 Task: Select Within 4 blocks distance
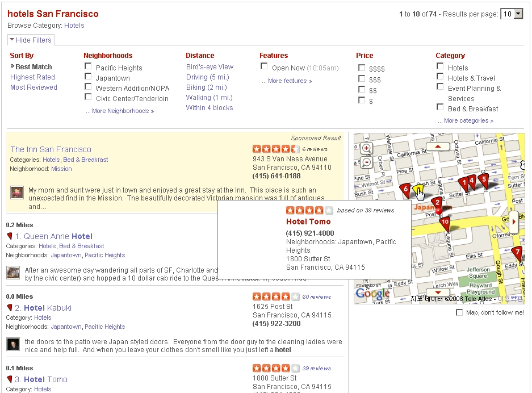[x=210, y=107]
